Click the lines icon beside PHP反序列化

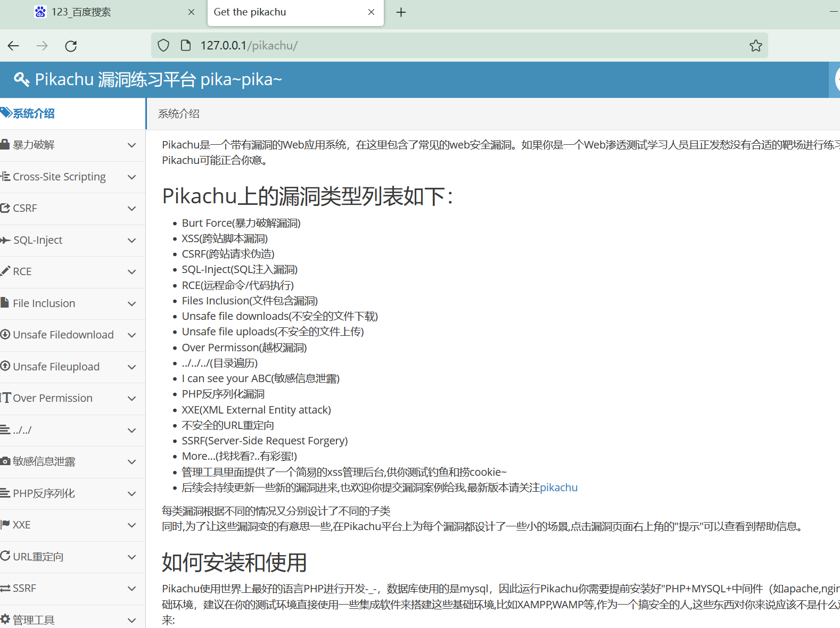click(5, 493)
